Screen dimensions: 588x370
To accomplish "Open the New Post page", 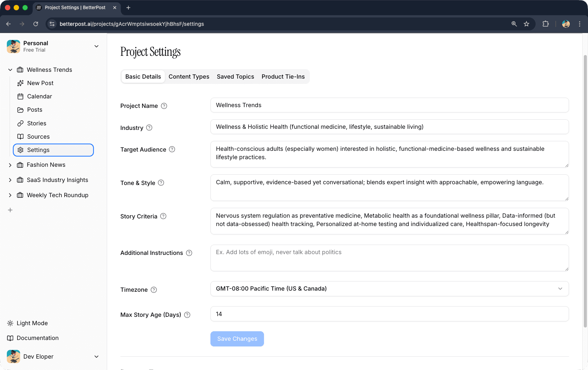I will [x=40, y=83].
